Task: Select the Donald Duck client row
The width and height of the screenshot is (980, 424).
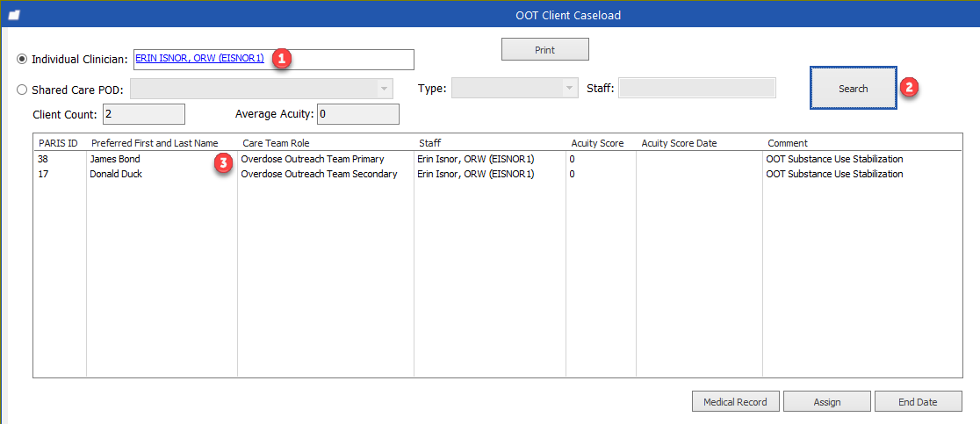Action: point(116,174)
